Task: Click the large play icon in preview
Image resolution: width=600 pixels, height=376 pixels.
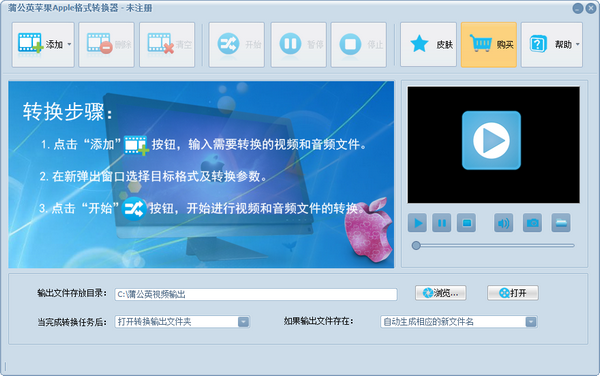Action: click(x=491, y=140)
